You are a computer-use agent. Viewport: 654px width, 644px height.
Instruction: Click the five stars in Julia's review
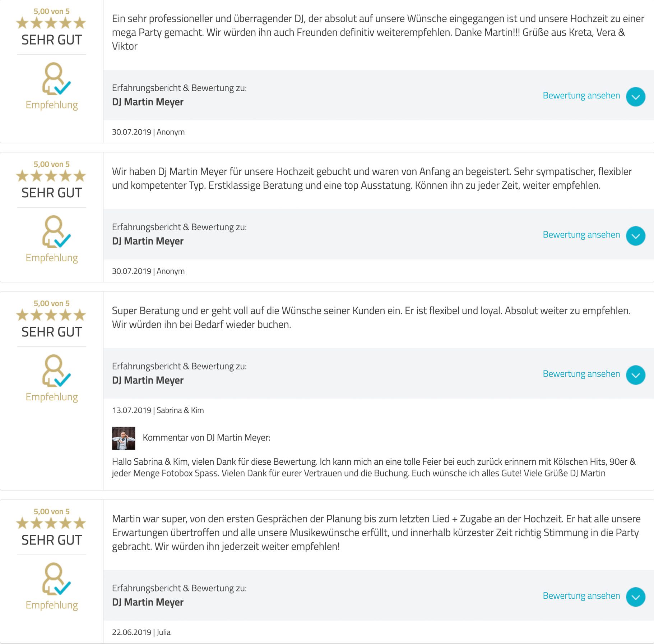[51, 523]
